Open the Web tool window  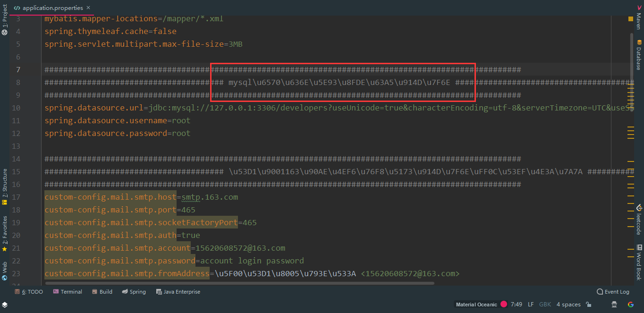(x=5, y=271)
